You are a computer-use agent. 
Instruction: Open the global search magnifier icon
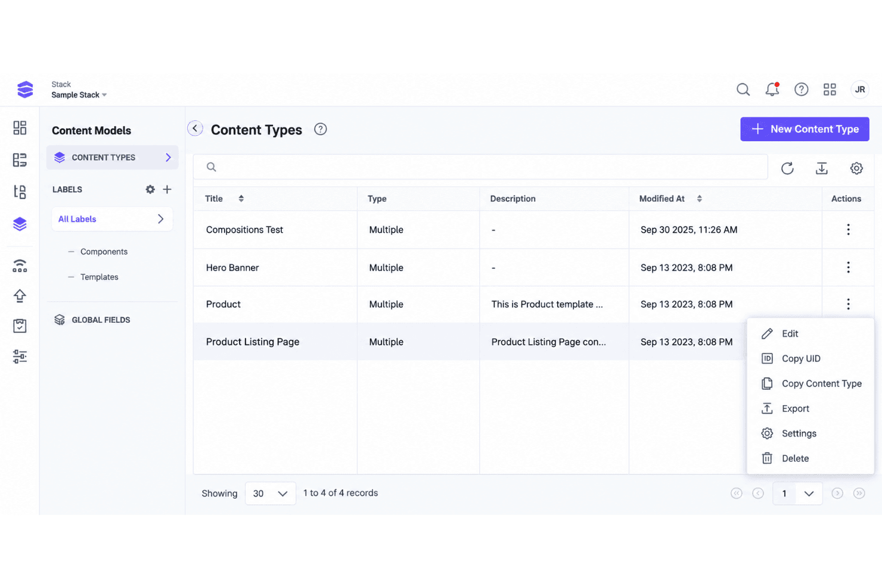(x=743, y=89)
